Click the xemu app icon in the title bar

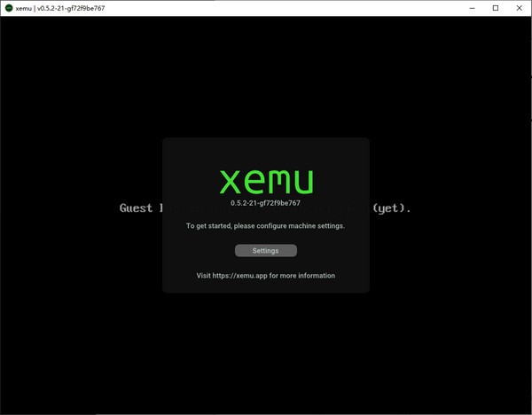coord(9,8)
